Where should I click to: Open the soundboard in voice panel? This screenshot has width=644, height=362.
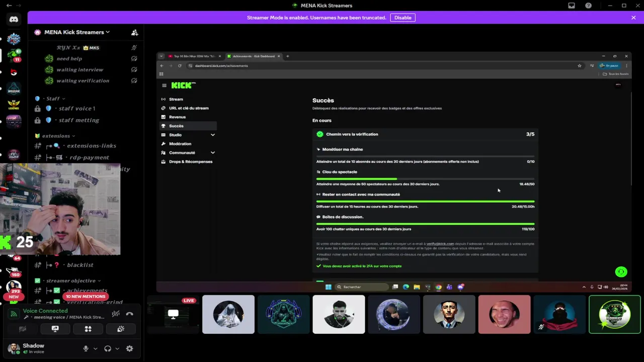[121, 329]
